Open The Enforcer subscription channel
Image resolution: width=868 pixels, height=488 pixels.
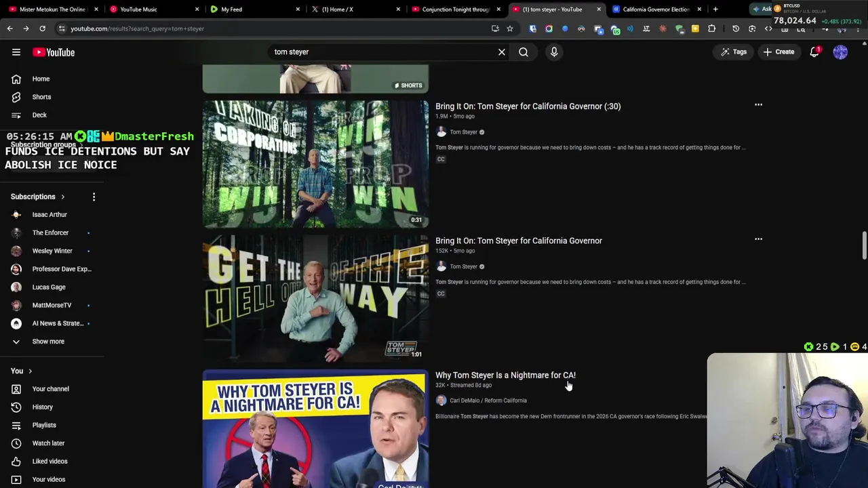coord(52,232)
